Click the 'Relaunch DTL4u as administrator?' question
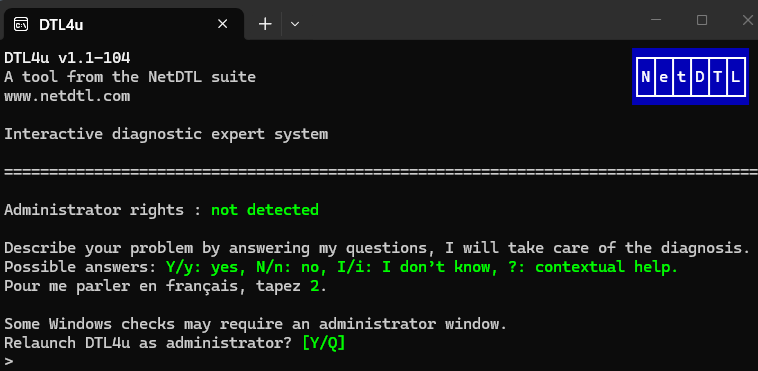Viewport: 758px width, 371px height. (x=148, y=343)
